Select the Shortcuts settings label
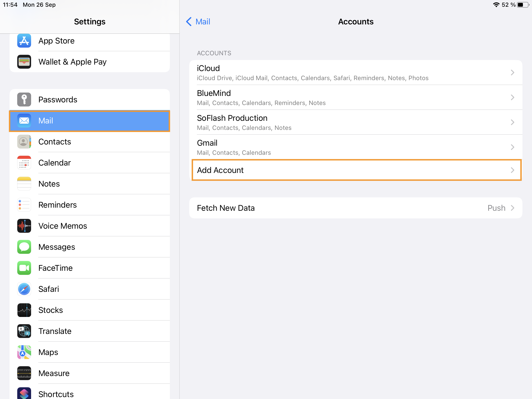The width and height of the screenshot is (532, 399). 56,394
